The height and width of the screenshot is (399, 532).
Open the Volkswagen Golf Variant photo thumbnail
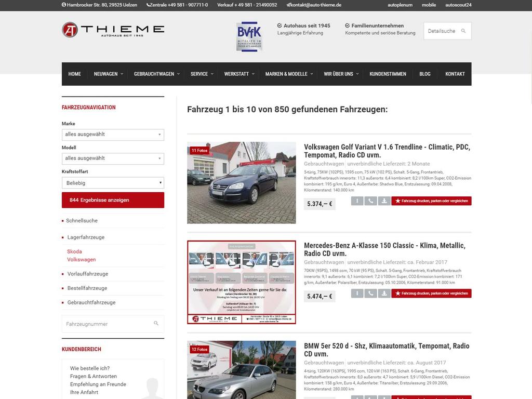[x=242, y=182]
